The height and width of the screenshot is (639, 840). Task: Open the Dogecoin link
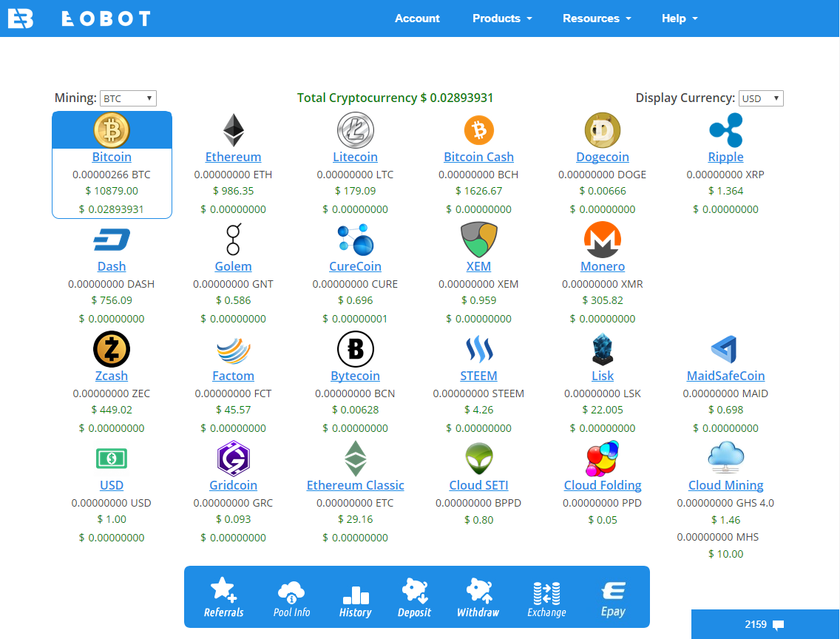tap(602, 157)
